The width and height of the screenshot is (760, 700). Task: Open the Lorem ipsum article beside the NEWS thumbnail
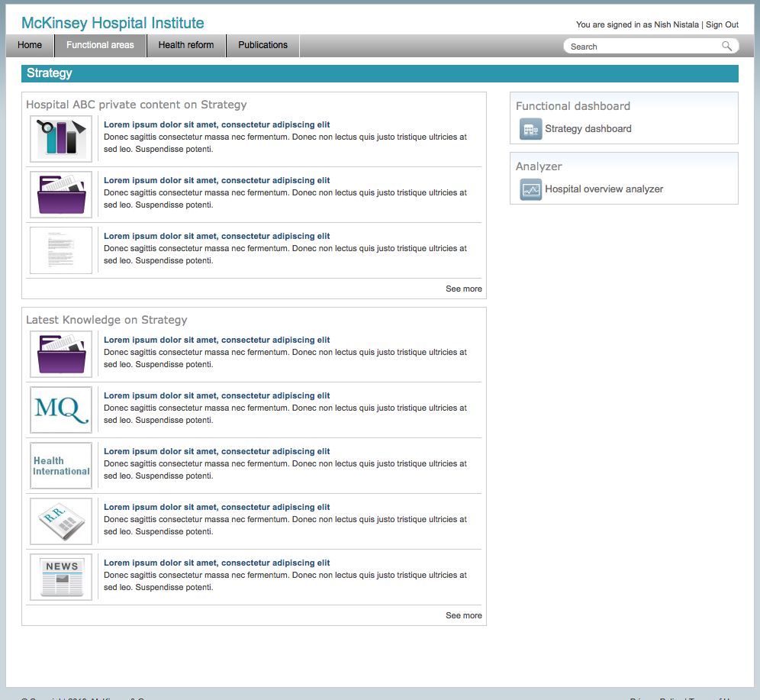(217, 563)
